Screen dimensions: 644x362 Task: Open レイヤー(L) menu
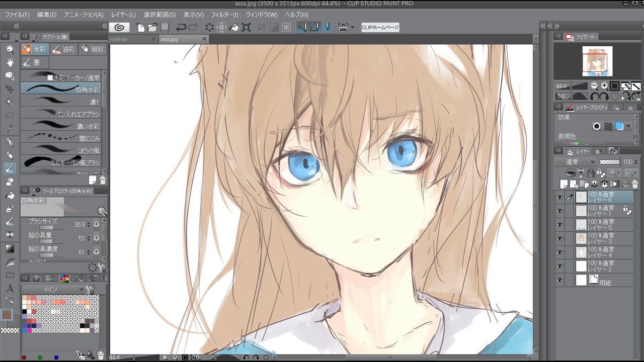tap(123, 15)
